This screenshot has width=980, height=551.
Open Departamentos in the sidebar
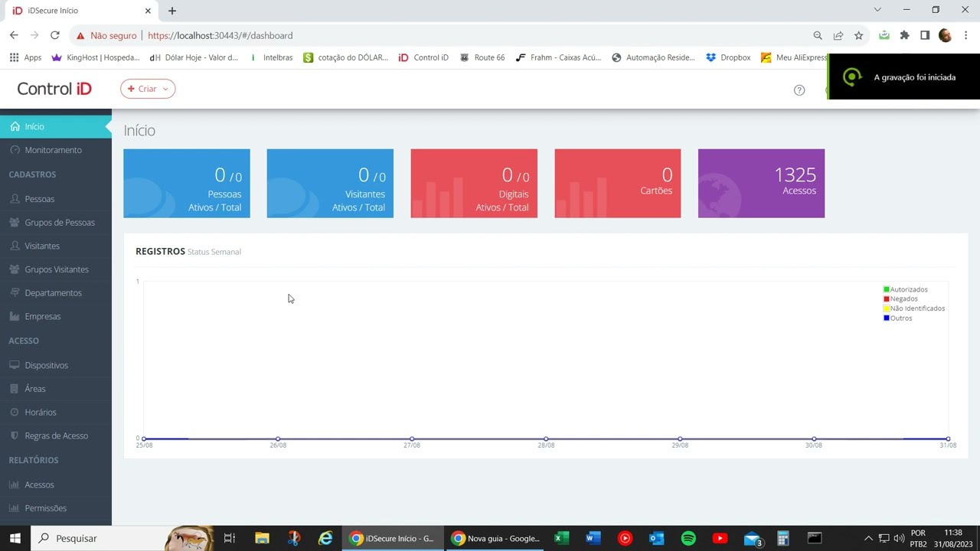pyautogui.click(x=56, y=293)
